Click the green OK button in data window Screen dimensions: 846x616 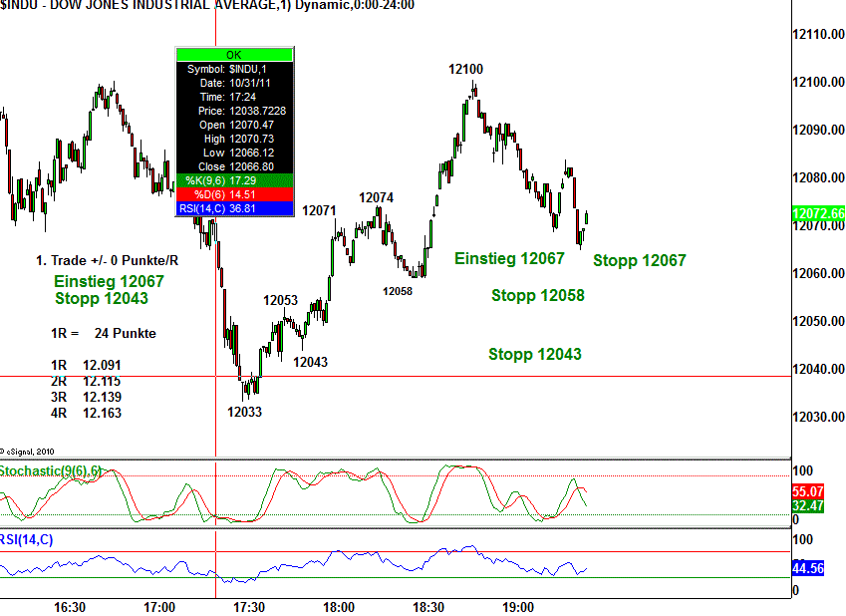(x=234, y=55)
